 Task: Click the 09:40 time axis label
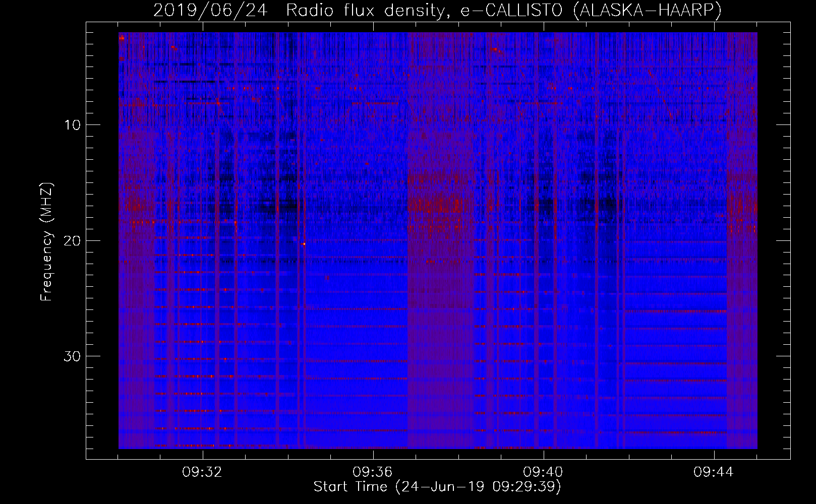[x=543, y=472]
